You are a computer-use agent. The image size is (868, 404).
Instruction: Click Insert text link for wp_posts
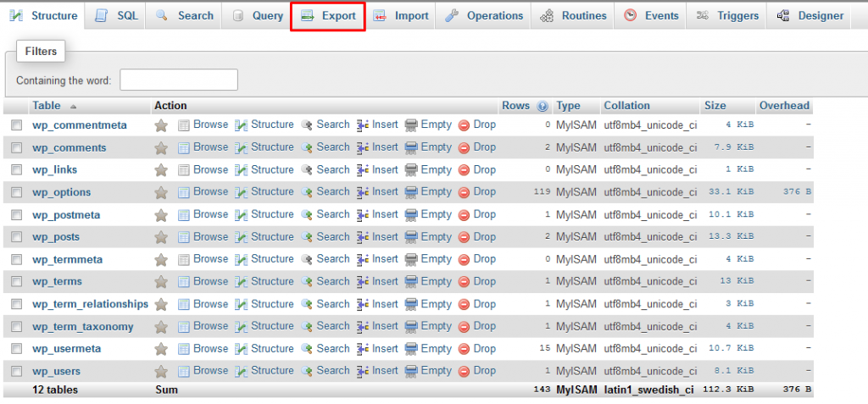click(x=385, y=237)
